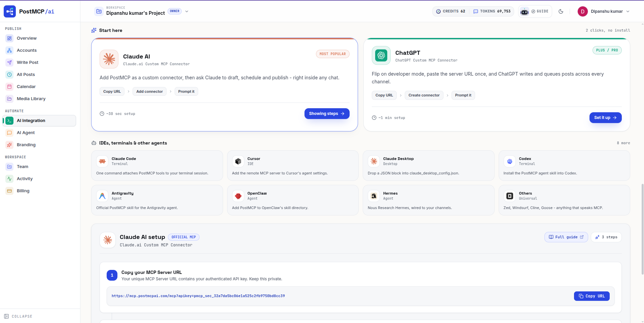Click the OFFICIAL MCP badge
The height and width of the screenshot is (323, 644).
coord(184,237)
